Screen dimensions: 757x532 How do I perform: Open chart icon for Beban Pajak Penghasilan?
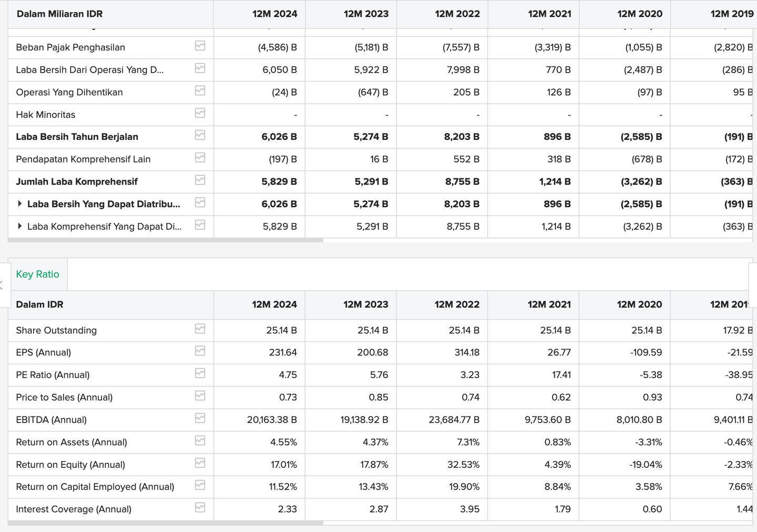click(x=200, y=46)
